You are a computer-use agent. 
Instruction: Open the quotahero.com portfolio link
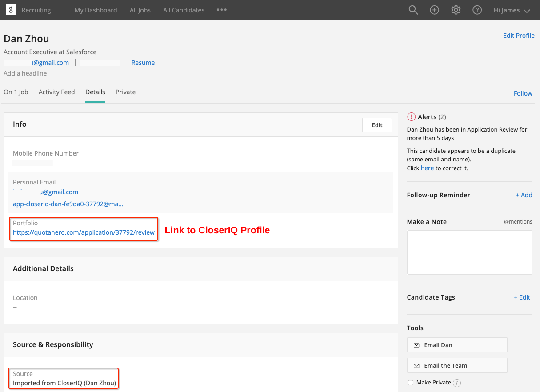tap(84, 232)
